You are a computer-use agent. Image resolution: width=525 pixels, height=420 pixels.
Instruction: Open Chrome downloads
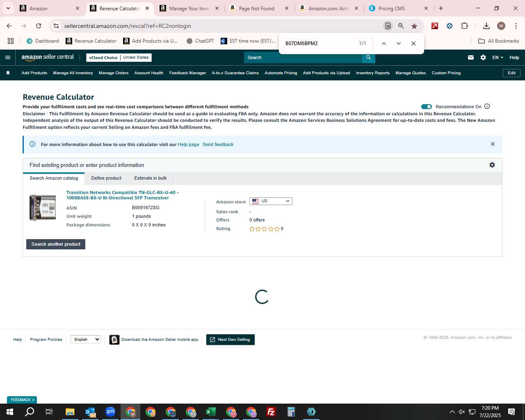[486, 26]
